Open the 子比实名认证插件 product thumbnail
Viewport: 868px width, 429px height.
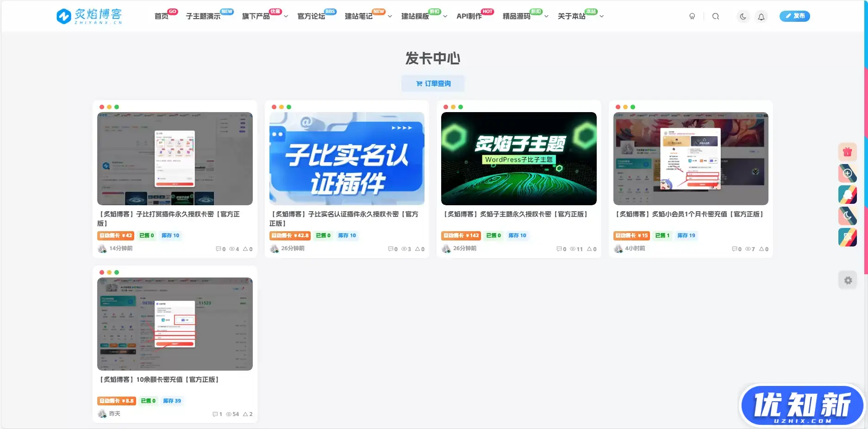coord(347,158)
